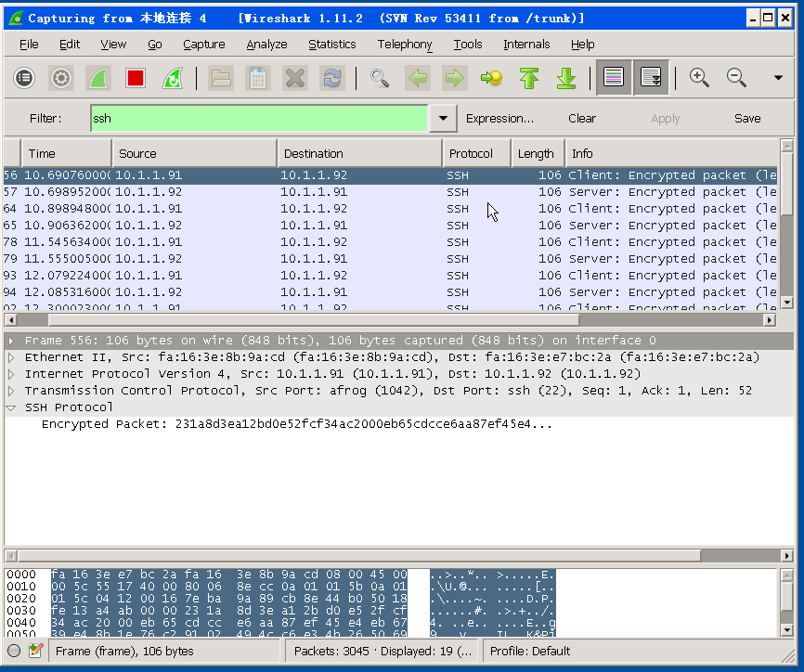The image size is (804, 672).
Task: Click the ssh filter input field
Action: point(259,119)
